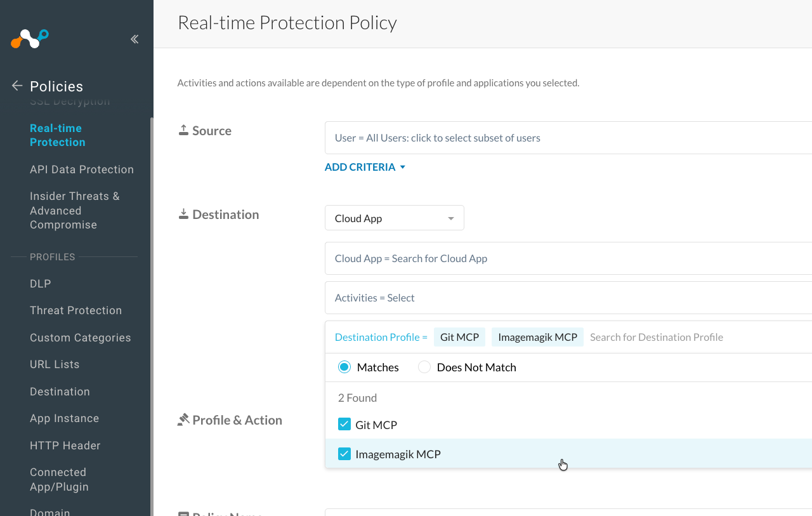The height and width of the screenshot is (516, 812).
Task: Open URL Lists in sidebar
Action: coord(55,364)
